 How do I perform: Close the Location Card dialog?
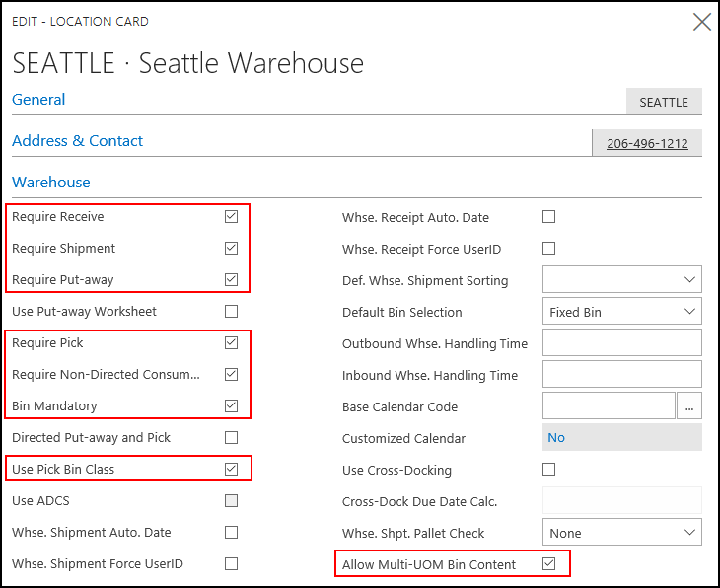coord(701,22)
